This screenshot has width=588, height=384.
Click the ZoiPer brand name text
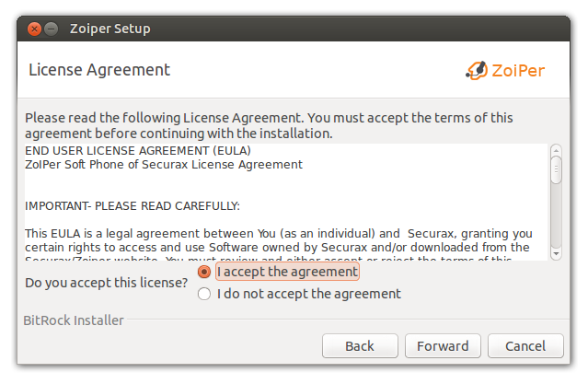point(518,70)
